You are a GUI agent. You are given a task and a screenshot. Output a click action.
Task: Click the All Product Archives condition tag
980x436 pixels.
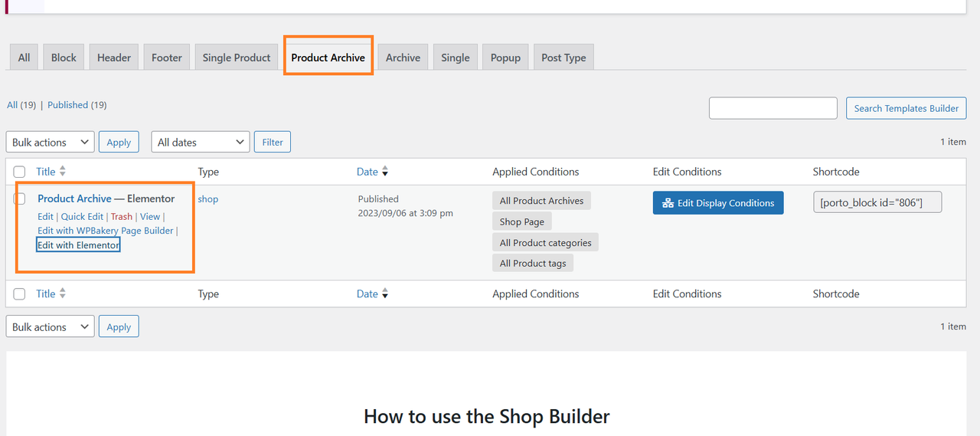coord(541,201)
